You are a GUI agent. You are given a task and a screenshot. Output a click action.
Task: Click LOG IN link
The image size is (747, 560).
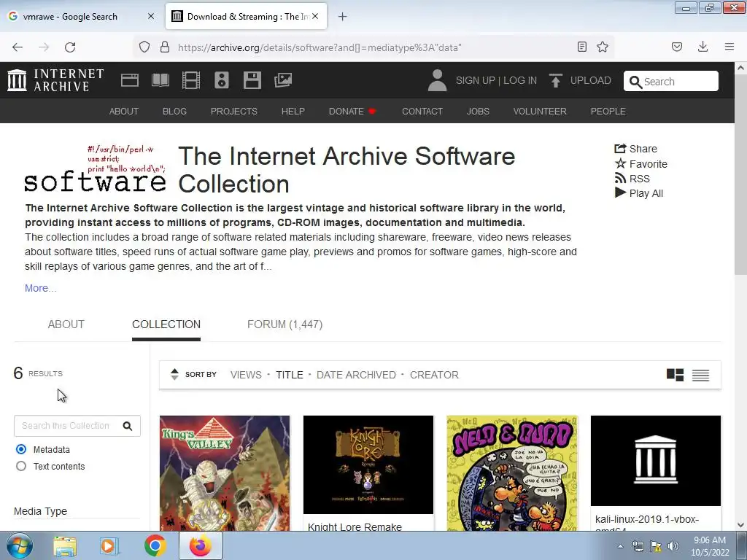[519, 80]
